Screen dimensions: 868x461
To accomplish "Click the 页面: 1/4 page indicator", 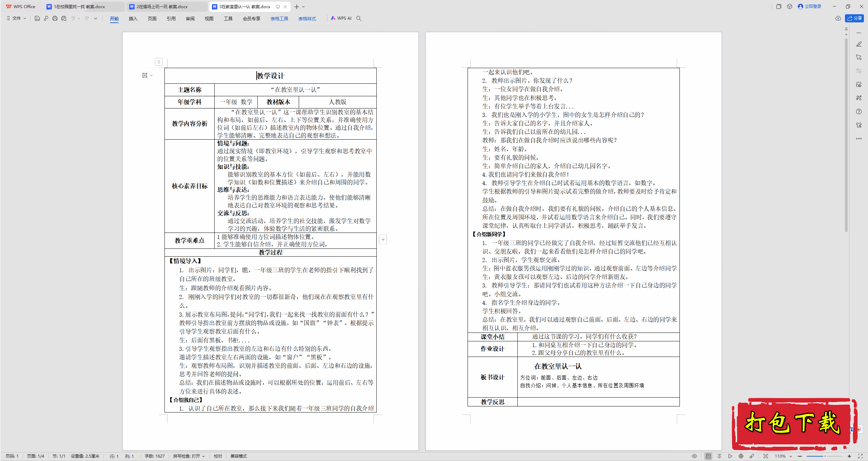I will click(x=36, y=456).
